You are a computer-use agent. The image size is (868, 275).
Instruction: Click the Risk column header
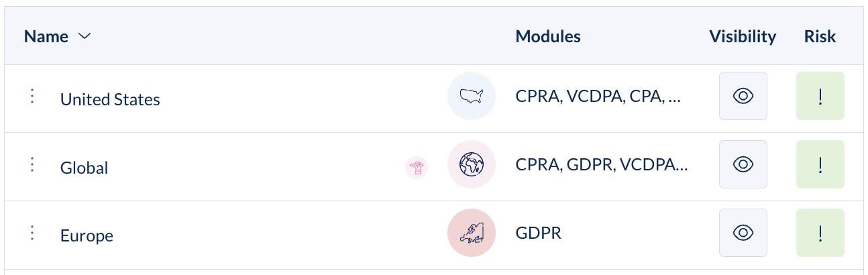coord(820,36)
